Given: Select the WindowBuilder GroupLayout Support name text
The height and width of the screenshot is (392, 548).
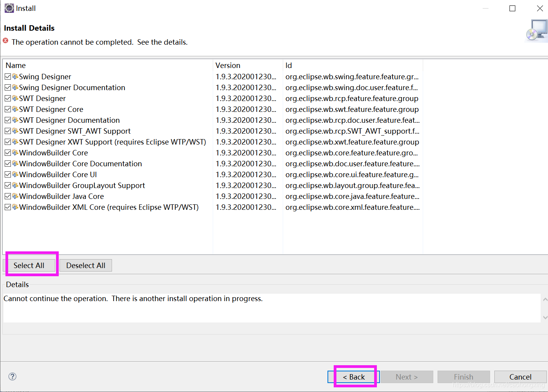Looking at the screenshot, I should [x=82, y=185].
